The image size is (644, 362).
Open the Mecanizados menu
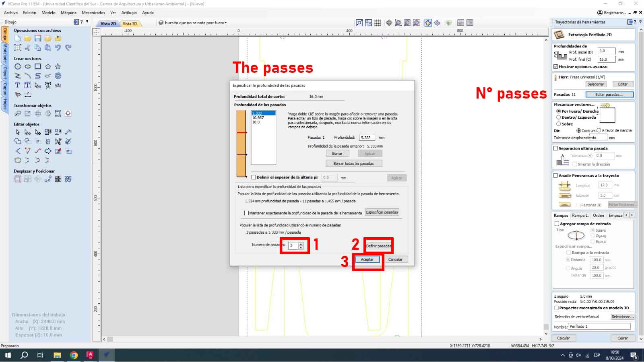93,13
